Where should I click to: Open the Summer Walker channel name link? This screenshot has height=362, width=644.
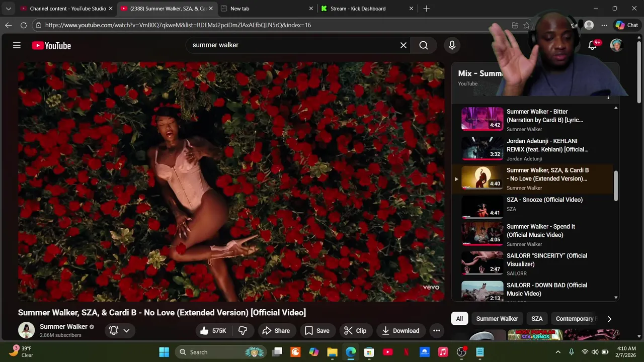pos(63,327)
